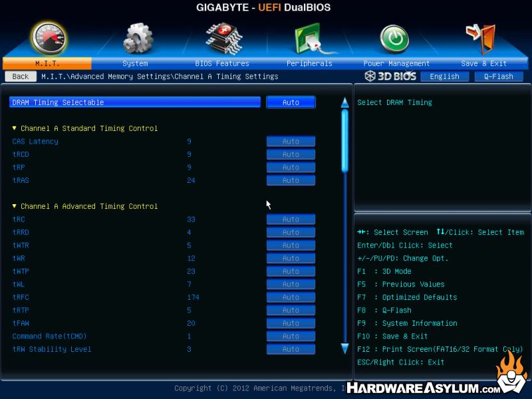Select the CAS Latency label
The image size is (532, 399).
point(35,141)
